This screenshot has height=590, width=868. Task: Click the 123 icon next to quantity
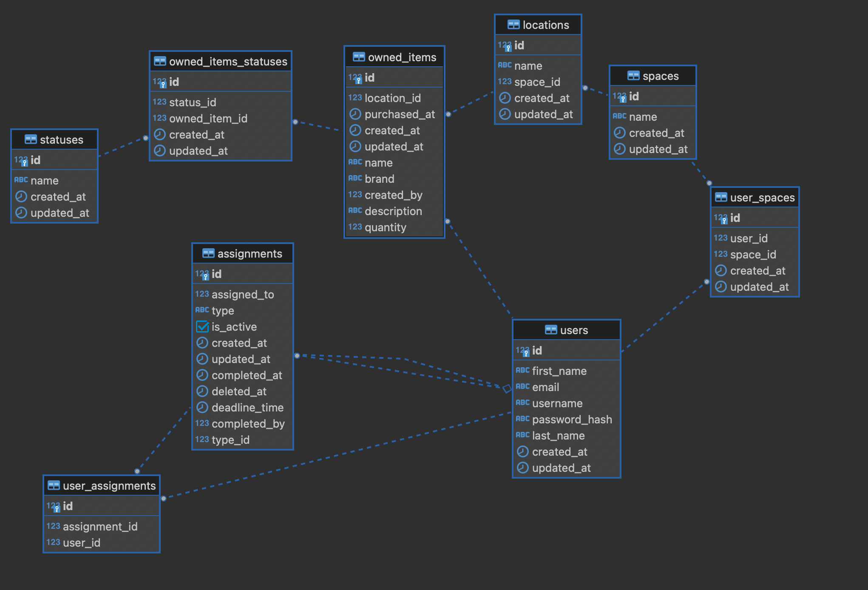point(355,227)
